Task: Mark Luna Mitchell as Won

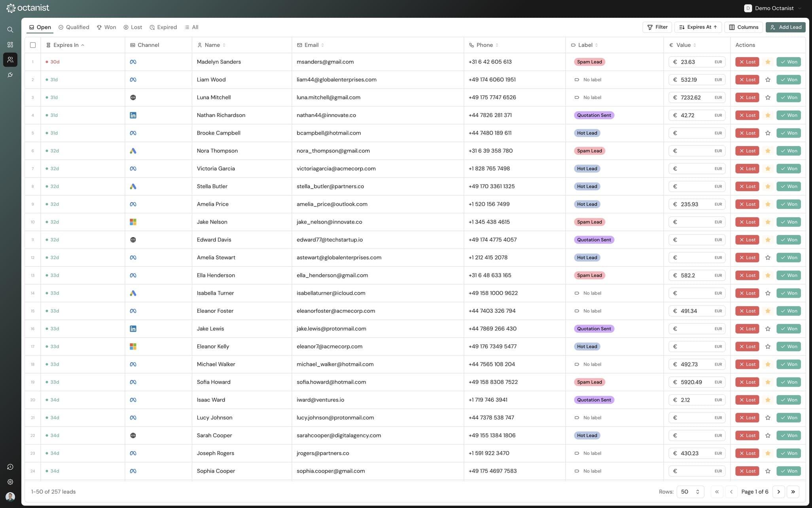Action: 788,98
